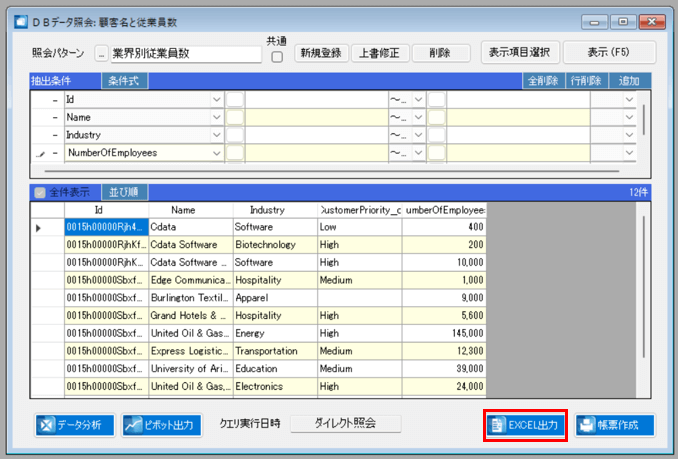Screen dimensions: 678x459
Task: Switch to the 条件式 tab
Action: coord(125,81)
